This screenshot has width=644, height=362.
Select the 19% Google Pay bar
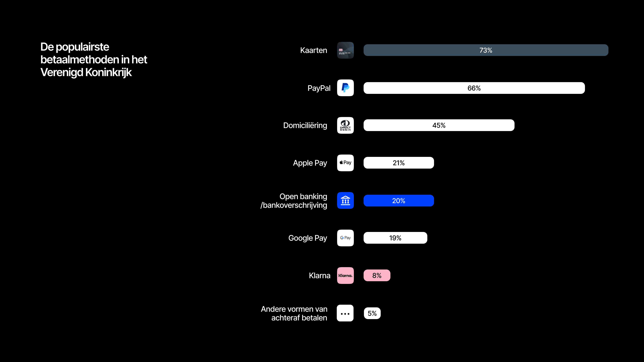click(x=395, y=238)
